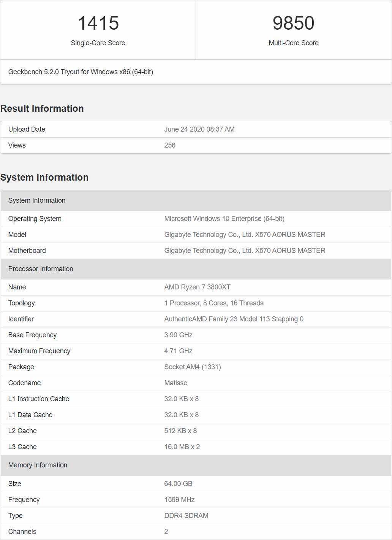Image resolution: width=392 pixels, height=540 pixels.
Task: Select the 3.90 GHz base frequency value
Action: point(179,335)
